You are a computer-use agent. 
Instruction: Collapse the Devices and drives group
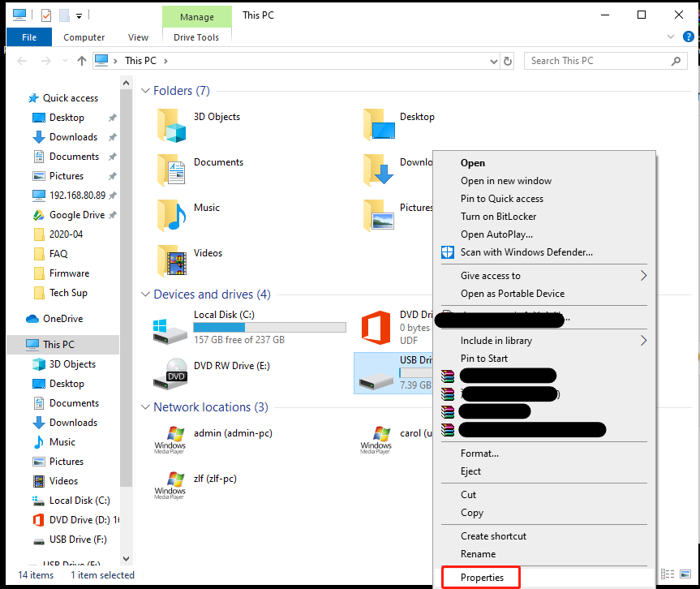click(146, 294)
